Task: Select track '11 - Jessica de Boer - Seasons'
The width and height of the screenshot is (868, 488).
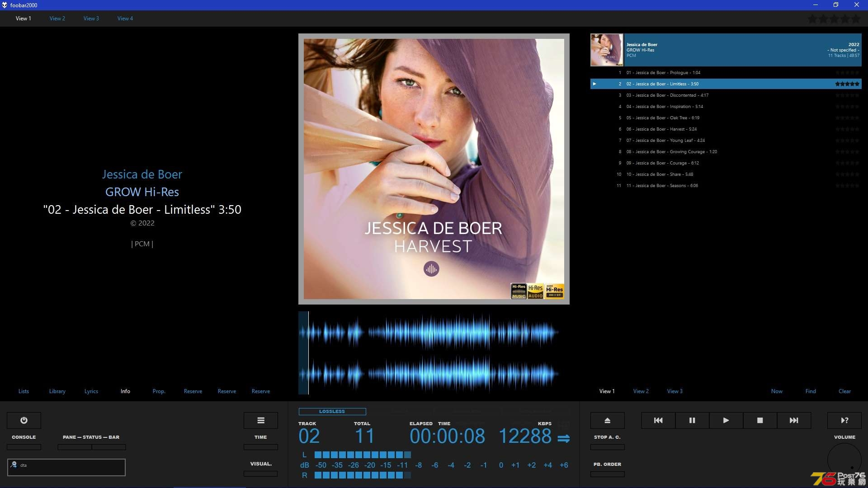Action: pos(726,186)
